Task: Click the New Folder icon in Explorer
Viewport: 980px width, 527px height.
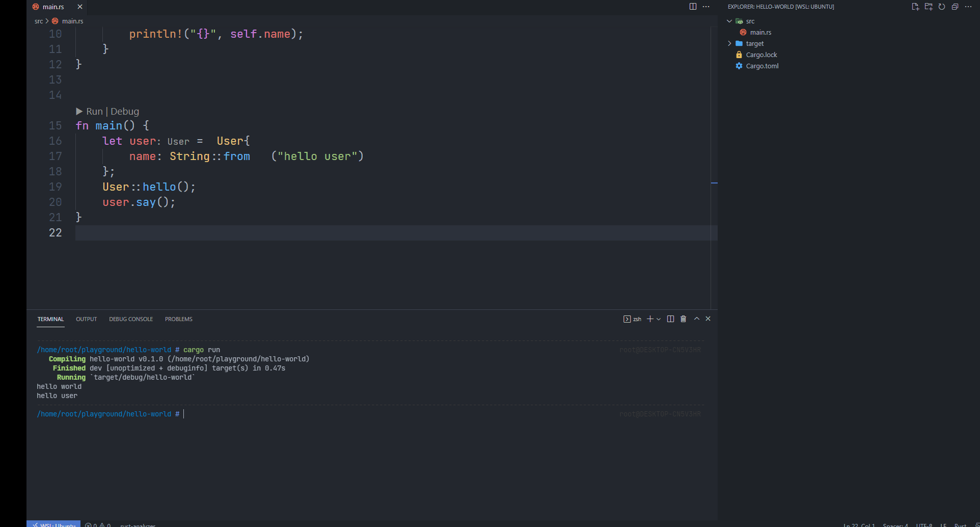Action: click(929, 7)
